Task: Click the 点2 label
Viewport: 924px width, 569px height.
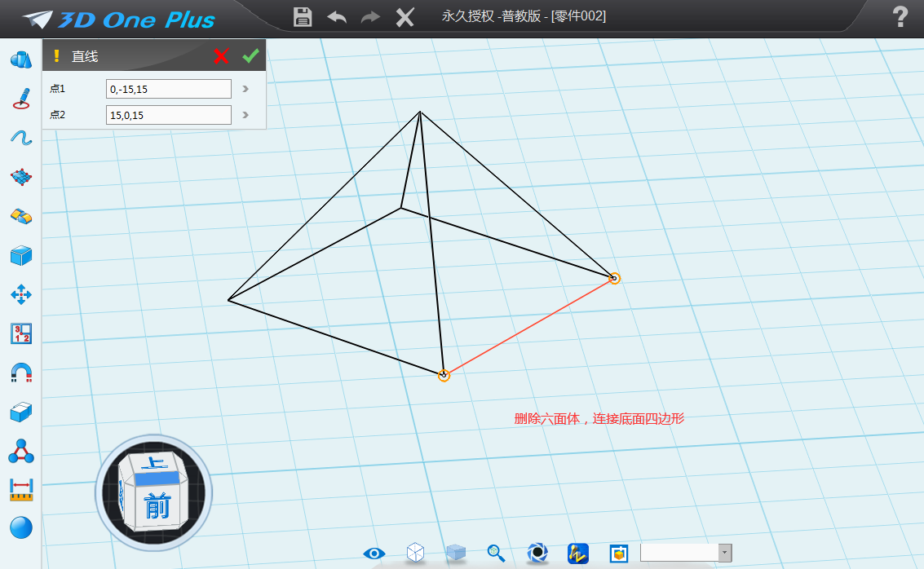Action: pos(57,115)
